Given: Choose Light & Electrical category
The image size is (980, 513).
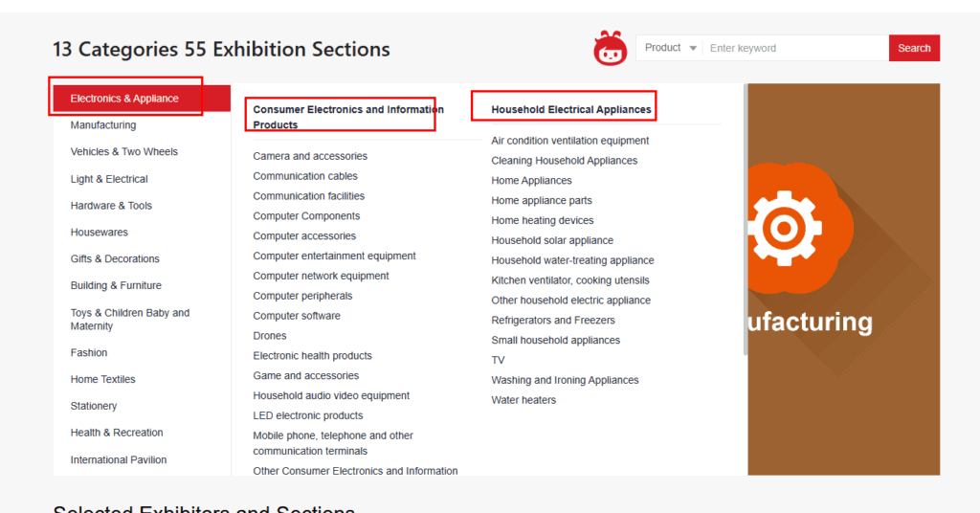Looking at the screenshot, I should point(109,179).
